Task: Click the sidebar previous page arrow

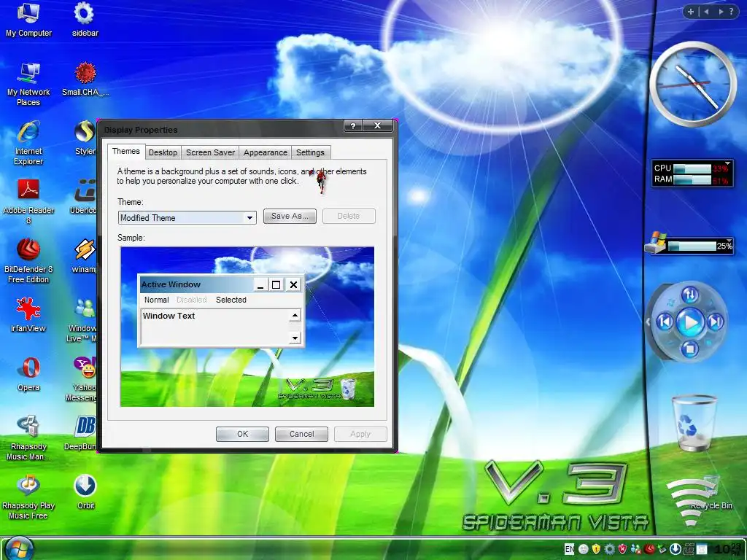Action: coord(706,12)
